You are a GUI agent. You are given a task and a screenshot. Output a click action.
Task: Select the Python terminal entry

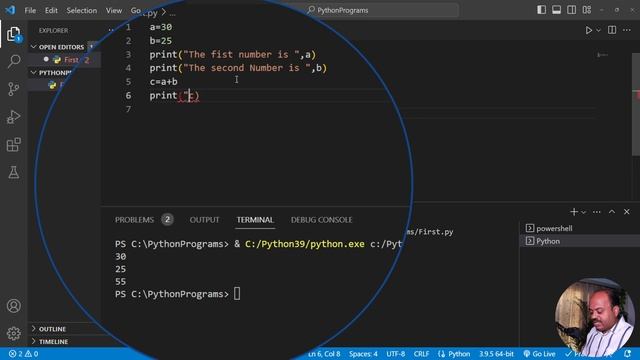580,241
